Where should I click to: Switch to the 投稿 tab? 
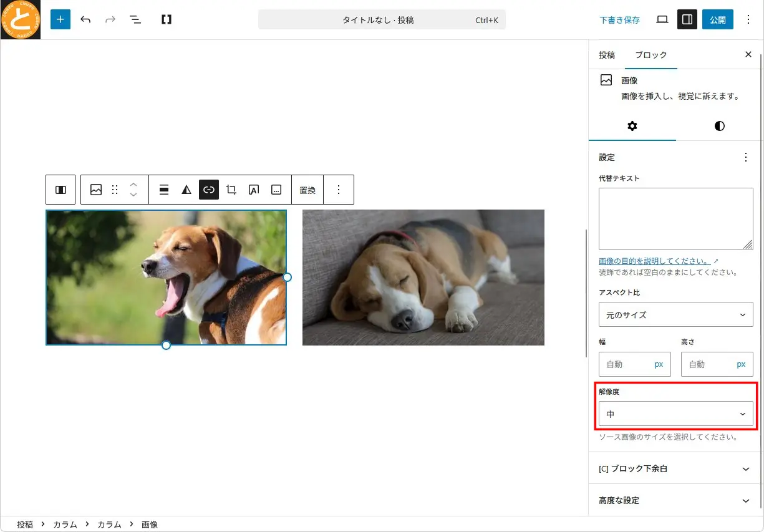(x=607, y=55)
